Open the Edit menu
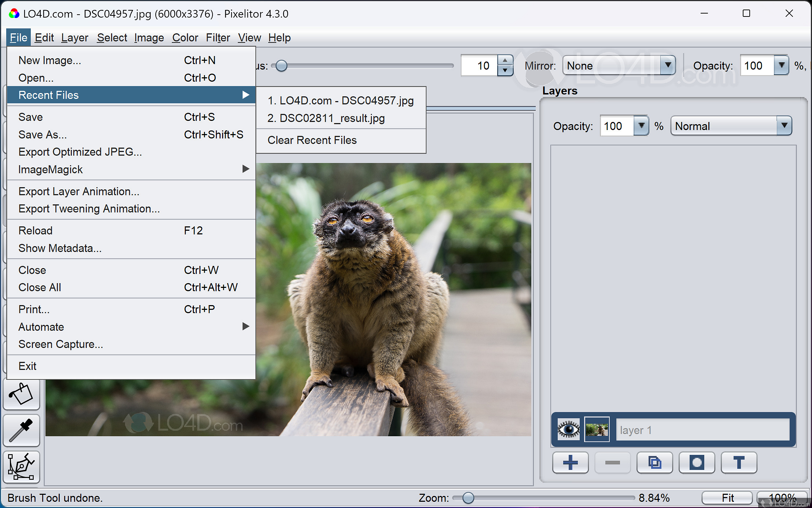Image resolution: width=812 pixels, height=508 pixels. click(x=44, y=37)
